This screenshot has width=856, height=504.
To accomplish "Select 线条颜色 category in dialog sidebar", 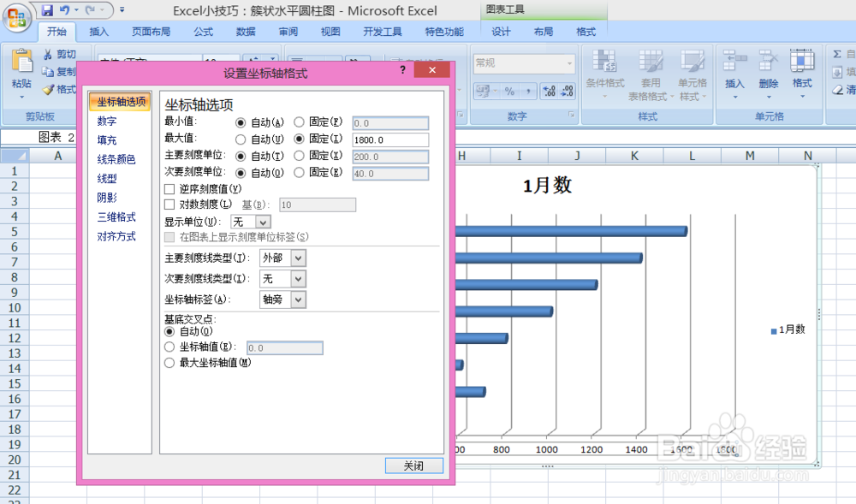I will pyautogui.click(x=116, y=159).
